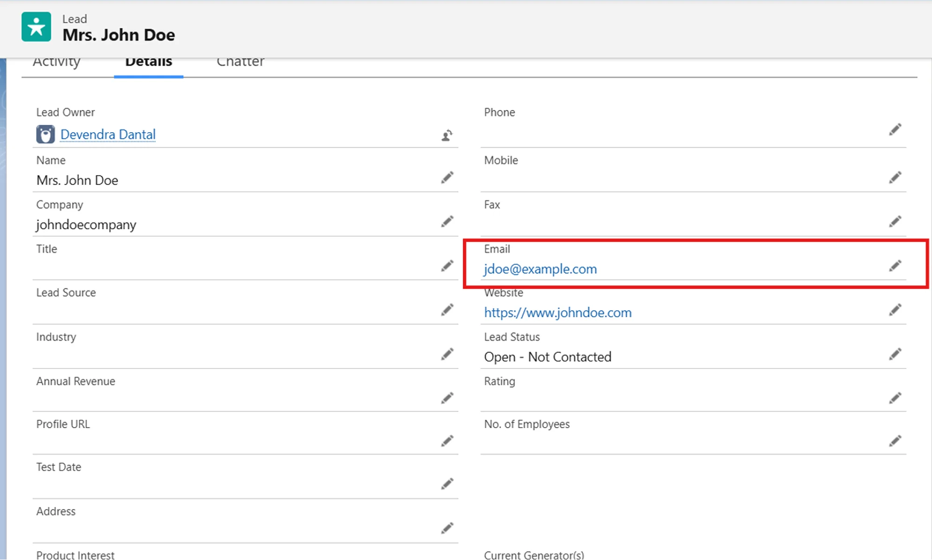Screen dimensions: 932x560
Task: Click the Lead Source edit pencil
Action: click(447, 310)
